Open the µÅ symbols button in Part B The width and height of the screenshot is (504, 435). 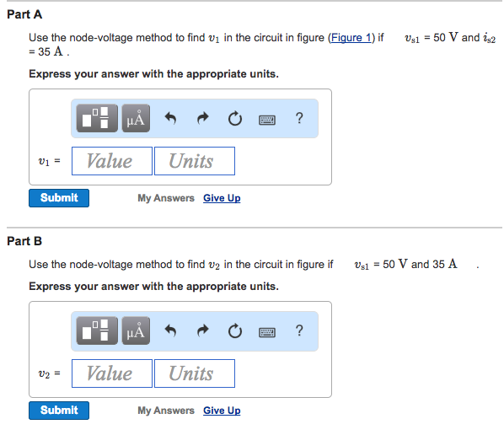tap(136, 330)
